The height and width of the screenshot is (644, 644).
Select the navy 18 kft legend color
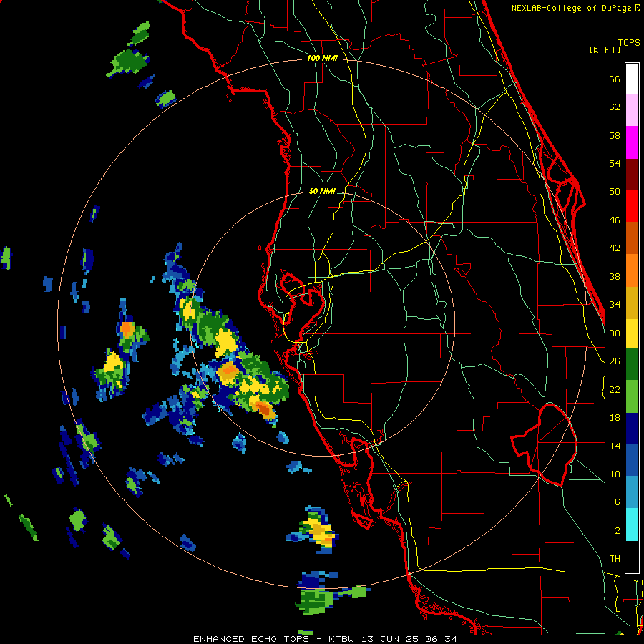pos(632,429)
